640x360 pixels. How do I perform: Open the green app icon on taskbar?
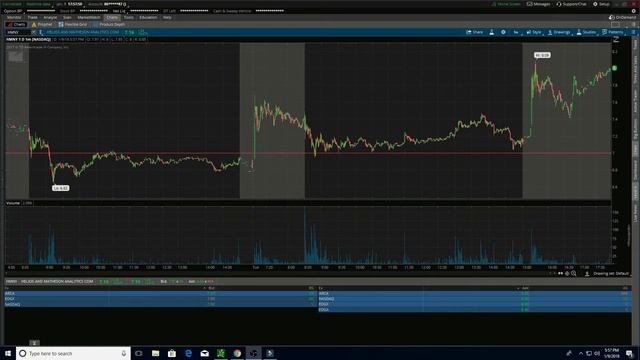(x=221, y=353)
